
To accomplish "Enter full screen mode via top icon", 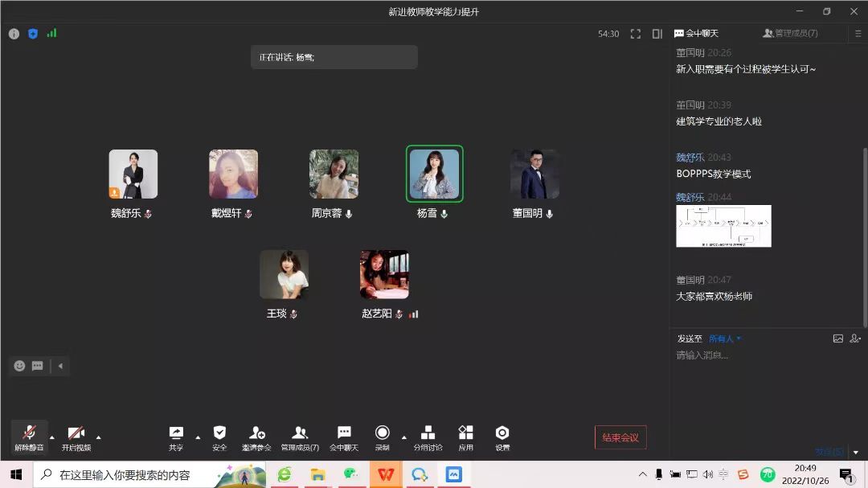I will click(636, 34).
